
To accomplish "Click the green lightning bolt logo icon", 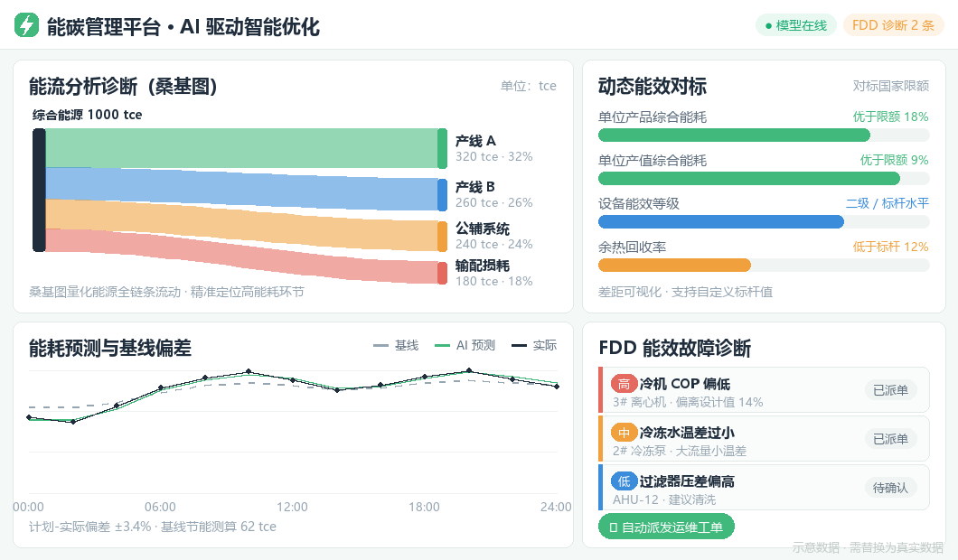I will click(x=26, y=25).
